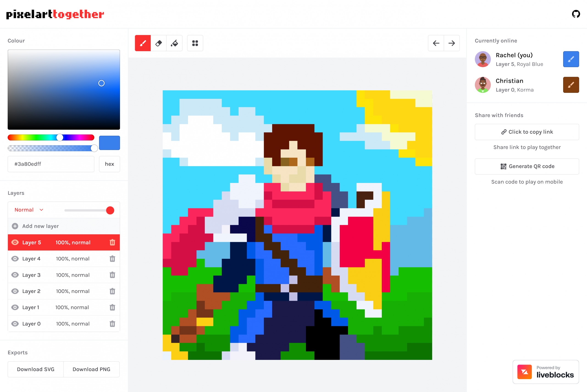Click Christian's brown brush tool indicator
Image resolution: width=587 pixels, height=392 pixels.
coord(571,85)
